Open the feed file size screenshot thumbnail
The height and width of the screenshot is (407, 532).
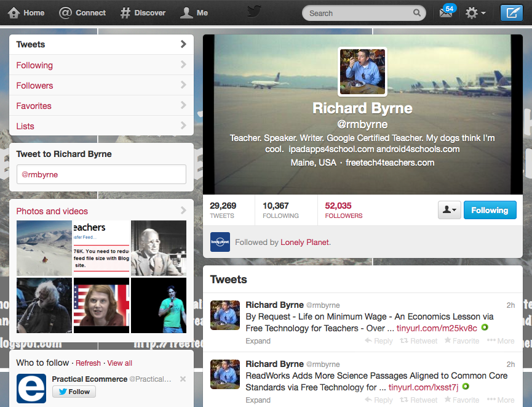pos(101,248)
